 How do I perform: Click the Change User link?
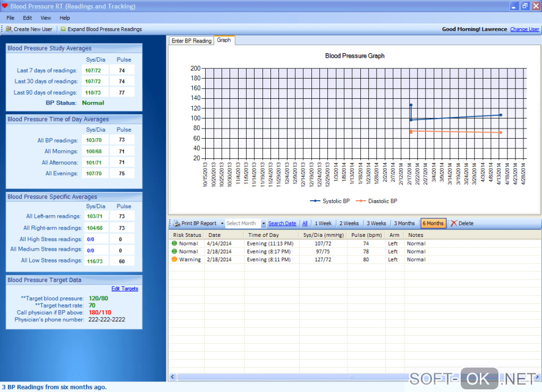pos(524,29)
